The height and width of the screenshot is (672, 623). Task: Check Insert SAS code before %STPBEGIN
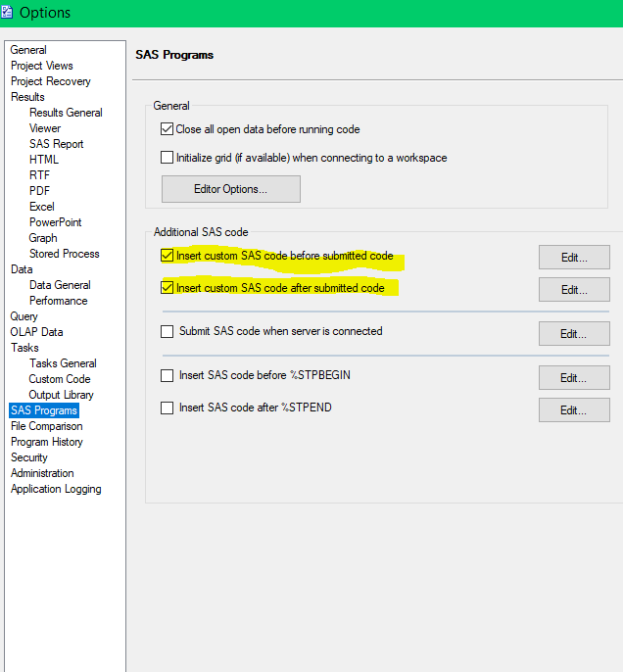(167, 376)
